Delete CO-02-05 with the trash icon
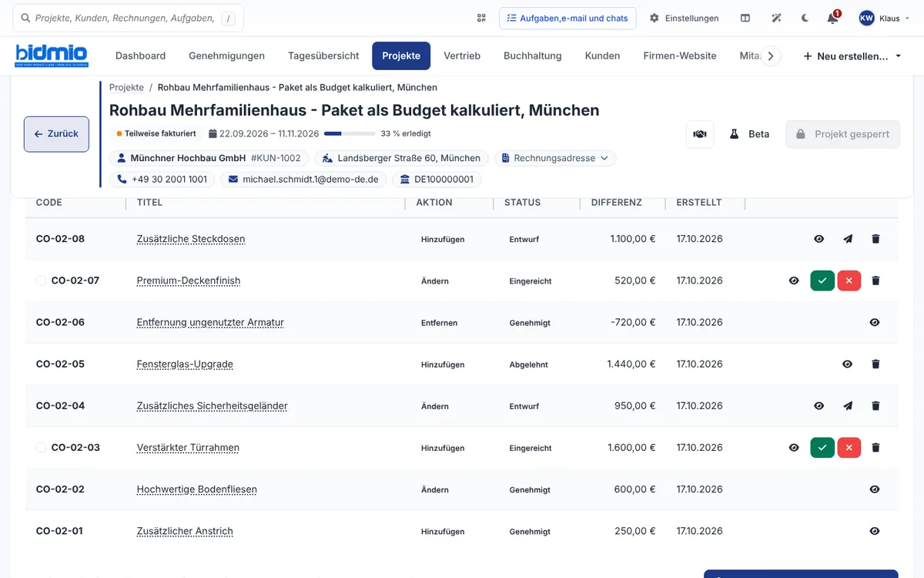 (875, 365)
